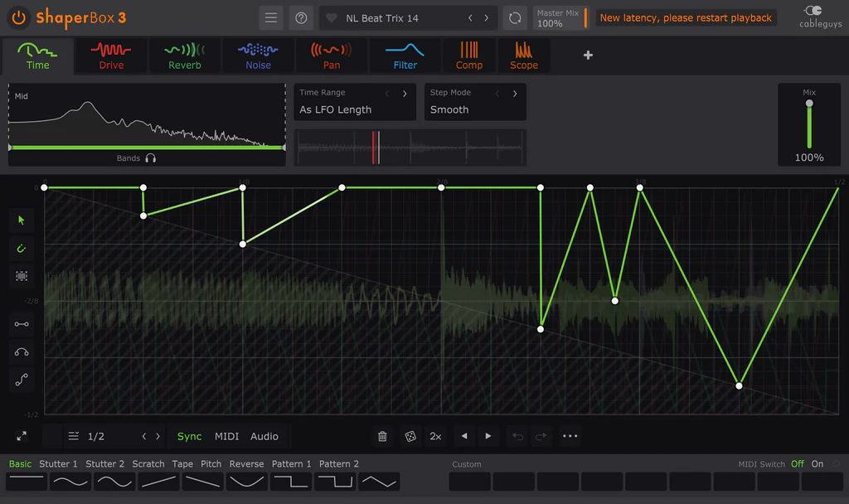This screenshot has height=504, width=849.
Task: Set MIDI Switch to On
Action: pyautogui.click(x=817, y=464)
